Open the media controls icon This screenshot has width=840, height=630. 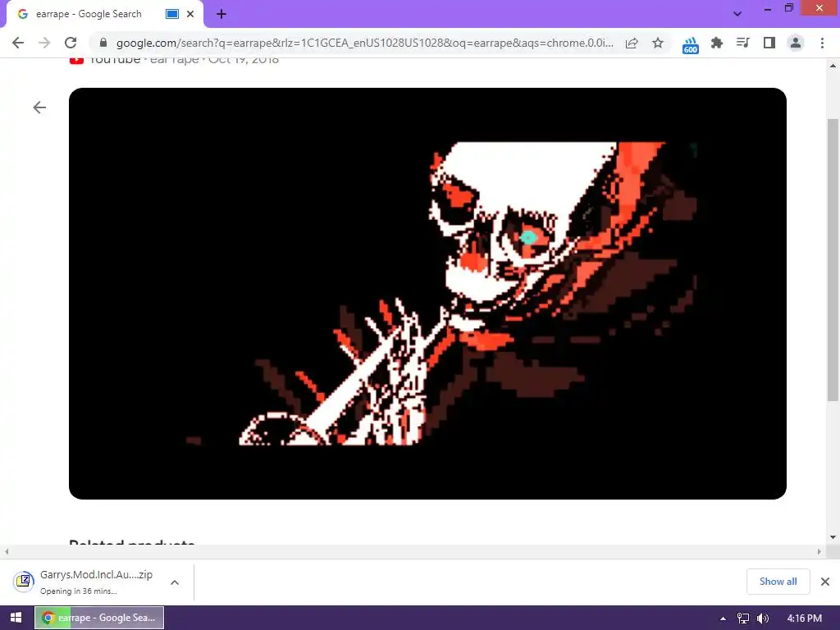(743, 43)
